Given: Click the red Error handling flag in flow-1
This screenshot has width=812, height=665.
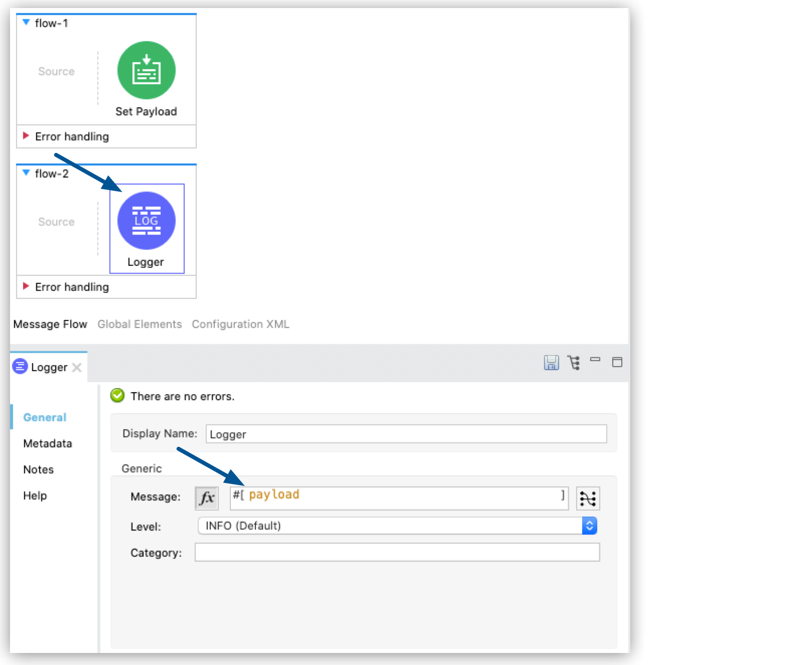Looking at the screenshot, I should (26, 136).
